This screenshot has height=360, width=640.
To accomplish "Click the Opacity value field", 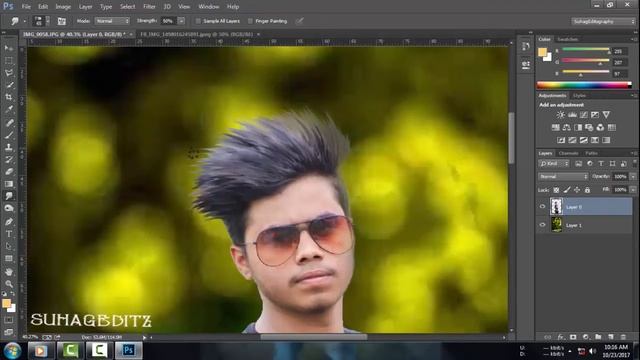I will 620,177.
